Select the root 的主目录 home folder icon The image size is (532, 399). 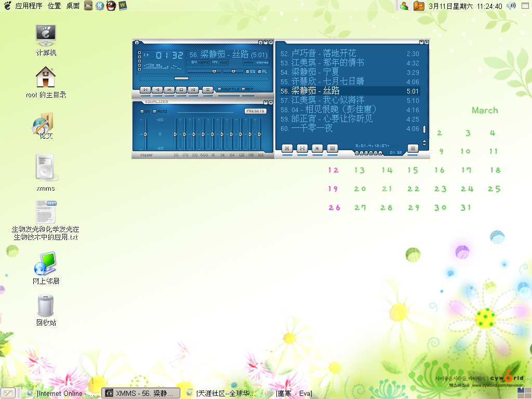point(46,83)
